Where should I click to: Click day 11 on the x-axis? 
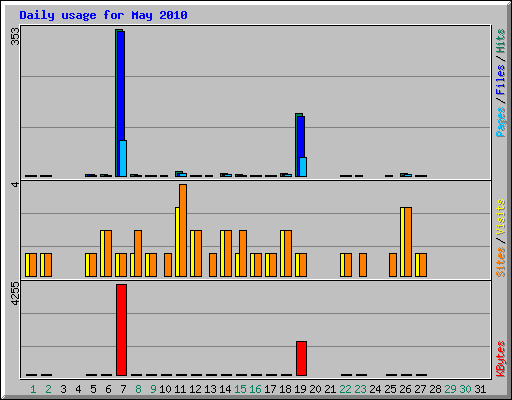coord(180,389)
